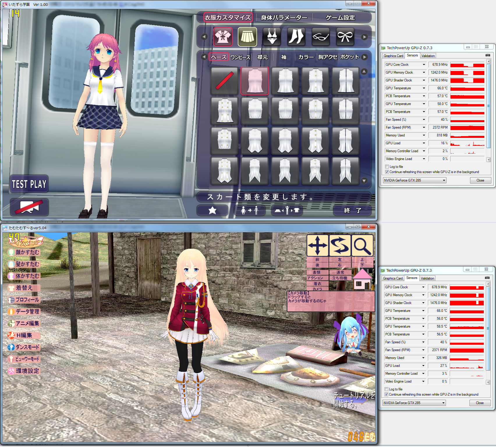Select the socks category icon
Screen dimensions: 496x448
(296, 37)
